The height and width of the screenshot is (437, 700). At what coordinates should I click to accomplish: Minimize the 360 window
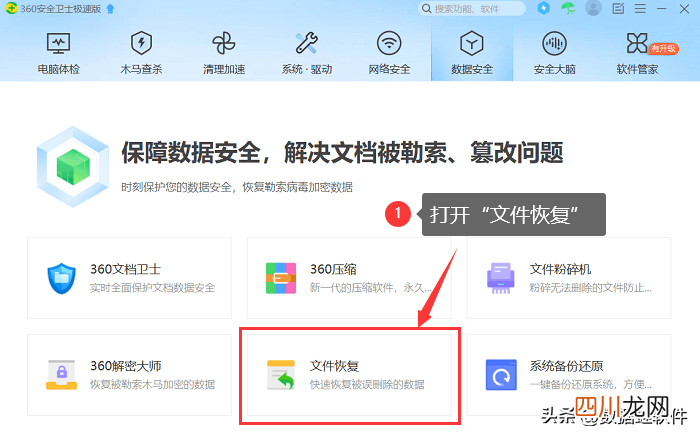click(662, 8)
